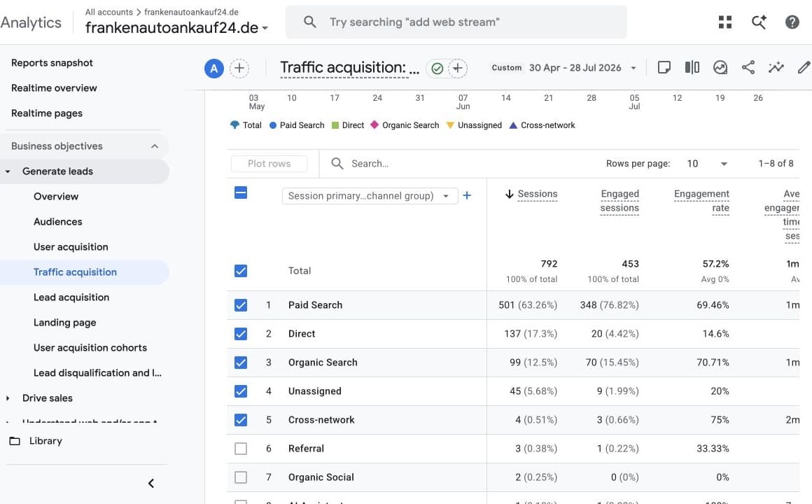Add secondary dimension with blue plus icon

467,195
